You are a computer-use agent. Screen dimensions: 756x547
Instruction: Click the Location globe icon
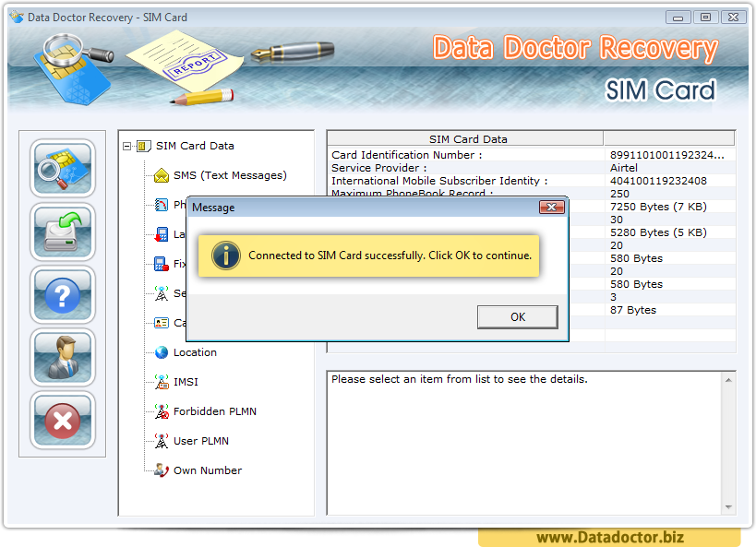161,352
